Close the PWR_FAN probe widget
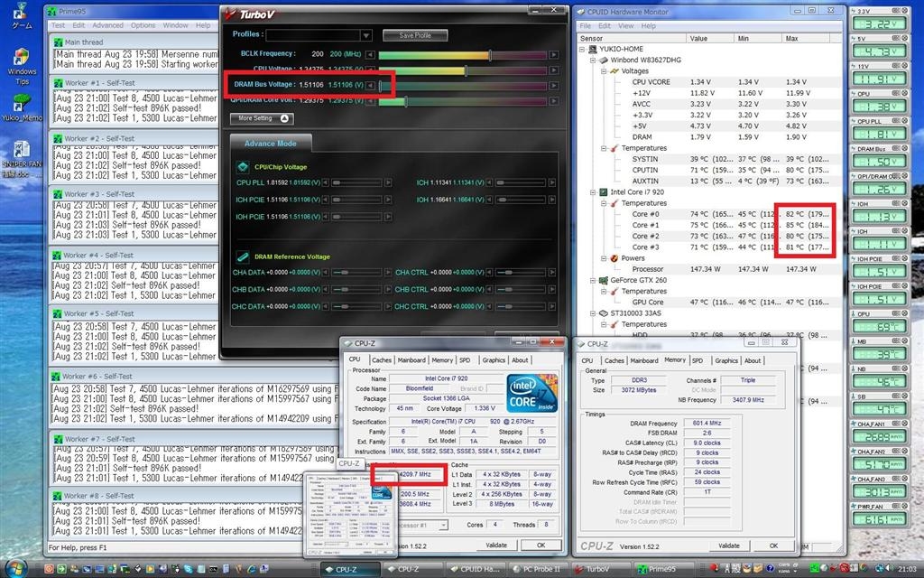 click(904, 506)
